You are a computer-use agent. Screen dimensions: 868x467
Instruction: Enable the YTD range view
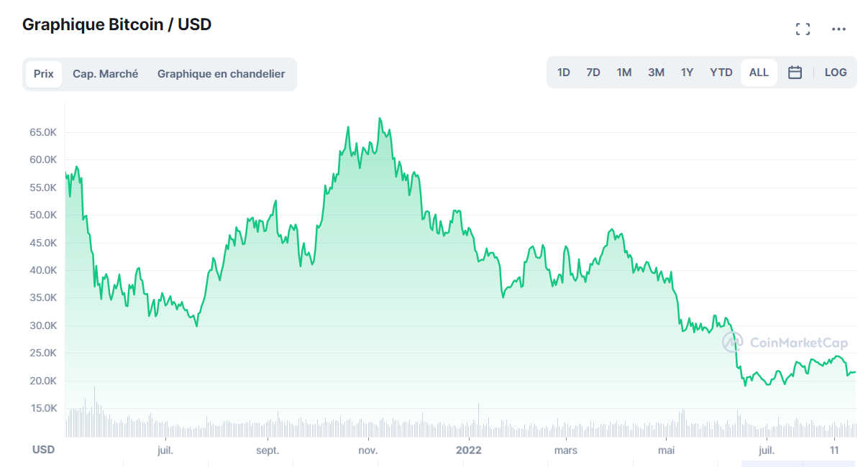720,72
